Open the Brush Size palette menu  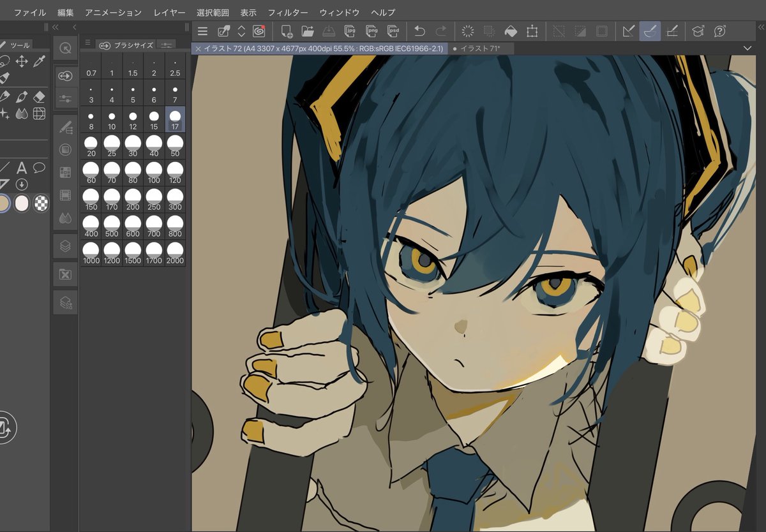pyautogui.click(x=87, y=43)
